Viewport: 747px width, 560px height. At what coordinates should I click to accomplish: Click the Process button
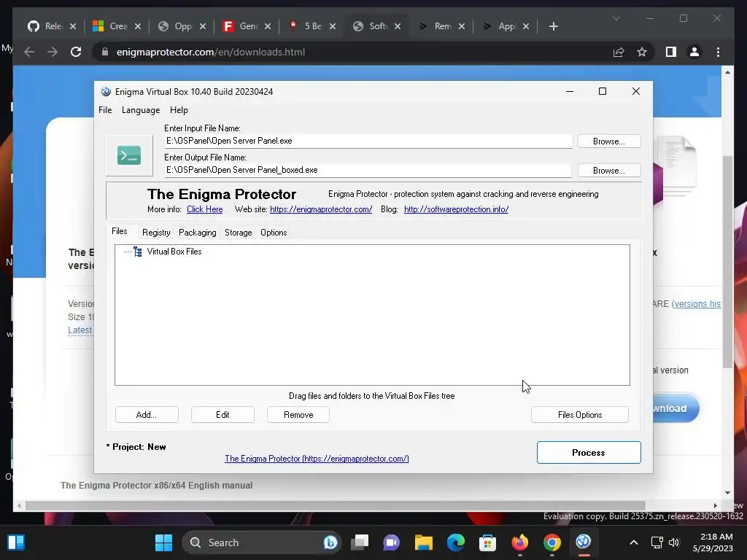click(x=589, y=452)
